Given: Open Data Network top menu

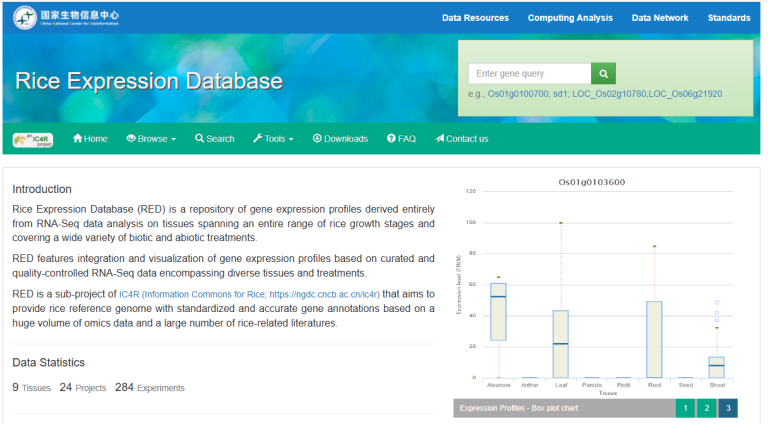Looking at the screenshot, I should (660, 18).
